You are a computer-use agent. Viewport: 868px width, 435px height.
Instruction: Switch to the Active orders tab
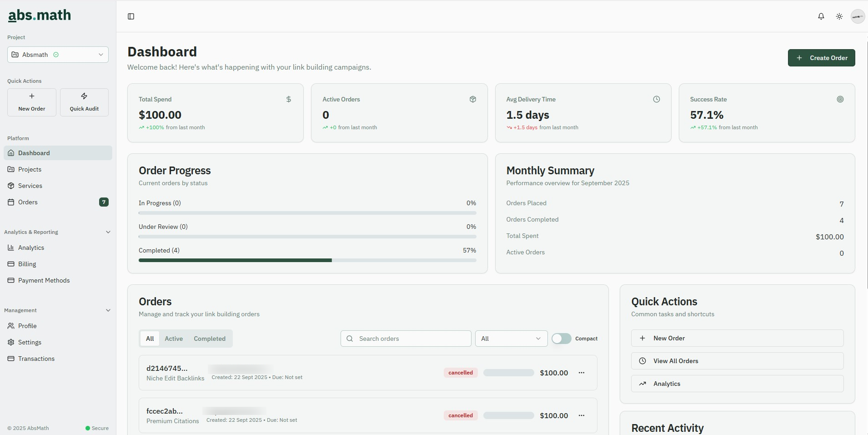(174, 339)
